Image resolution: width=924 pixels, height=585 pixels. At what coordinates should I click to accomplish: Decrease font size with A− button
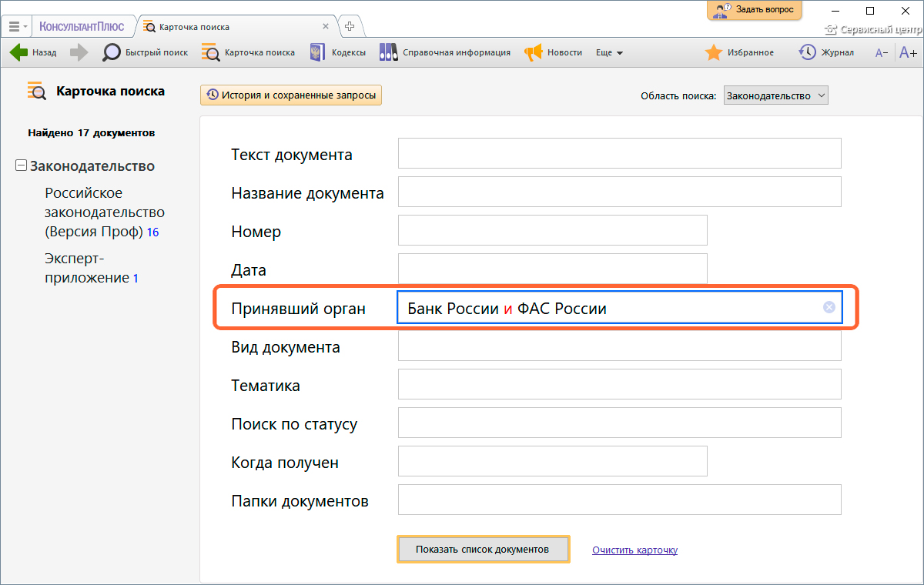click(x=882, y=52)
